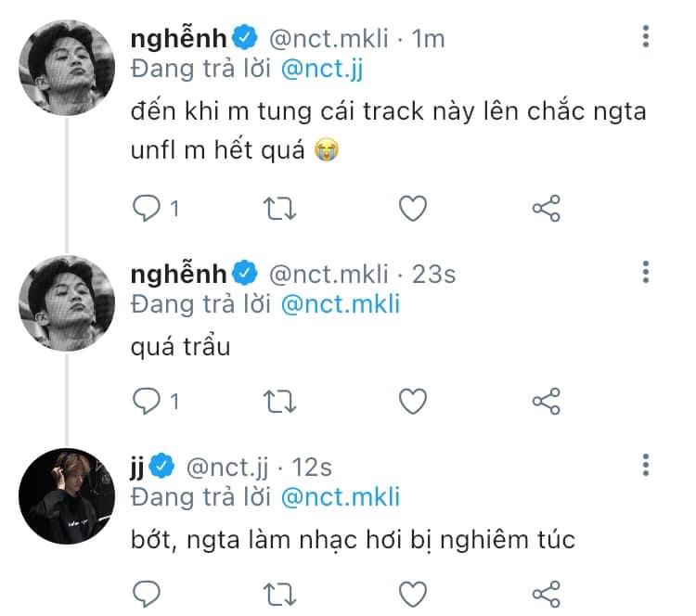Open more options on jj's tweet
696x616 pixels.
click(646, 464)
